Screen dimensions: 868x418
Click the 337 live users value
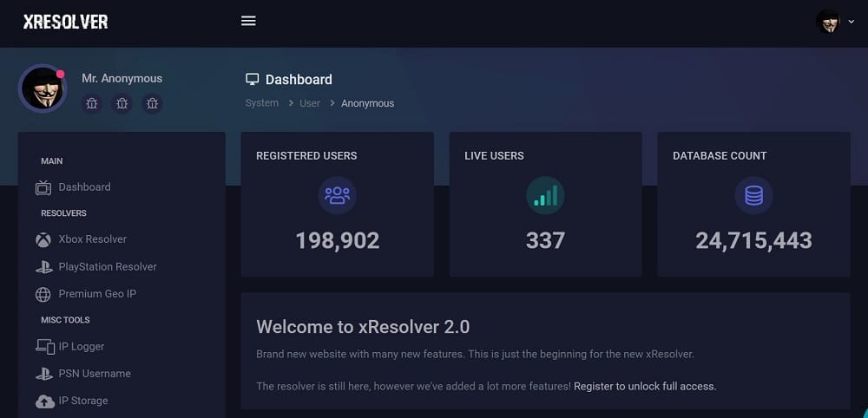coord(545,240)
